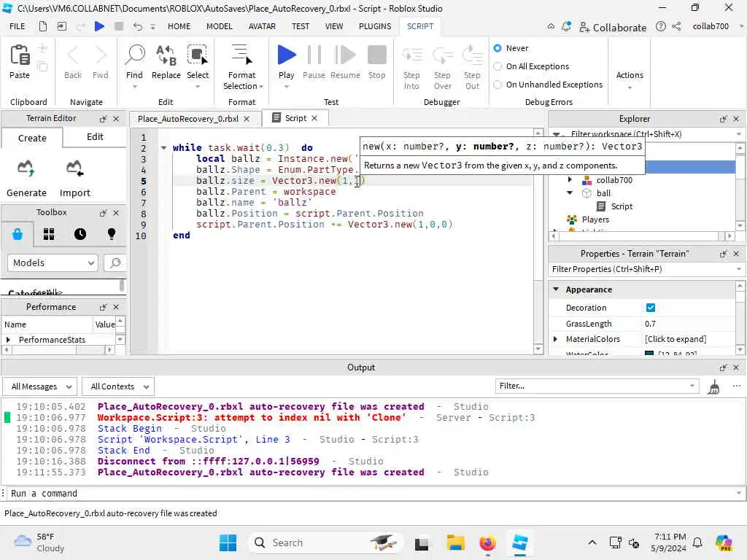Screen dimensions: 747x560
Task: Open the Toolbox Recent clock icon
Action: click(80, 234)
